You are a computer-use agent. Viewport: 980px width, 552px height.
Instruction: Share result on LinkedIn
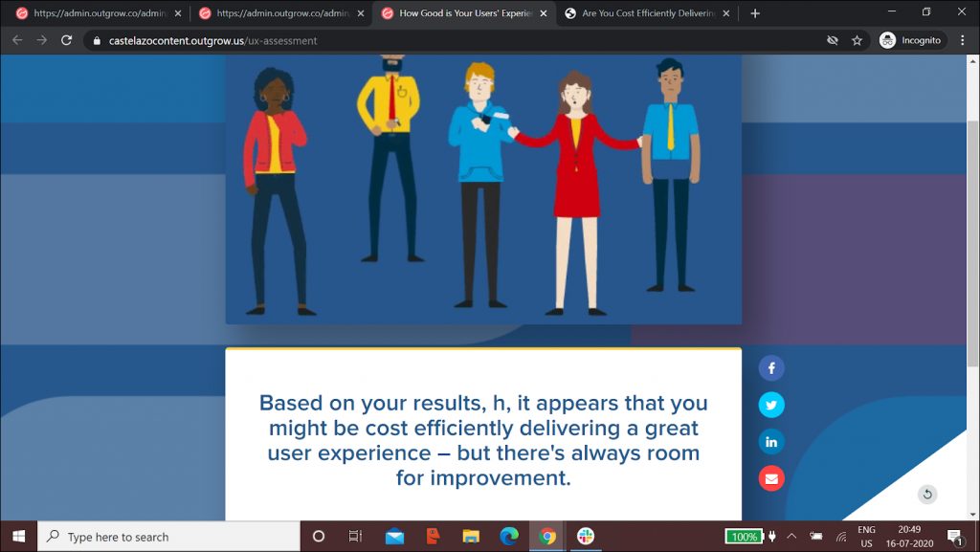tap(771, 441)
